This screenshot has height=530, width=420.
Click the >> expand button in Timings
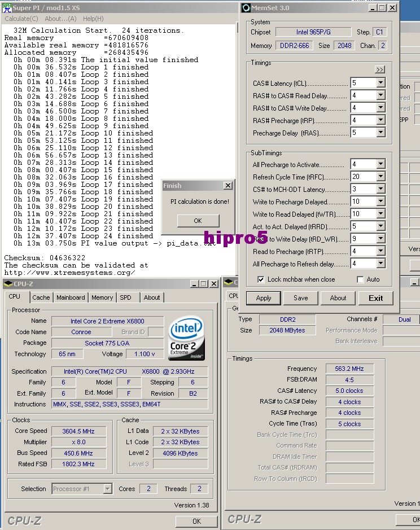click(380, 69)
